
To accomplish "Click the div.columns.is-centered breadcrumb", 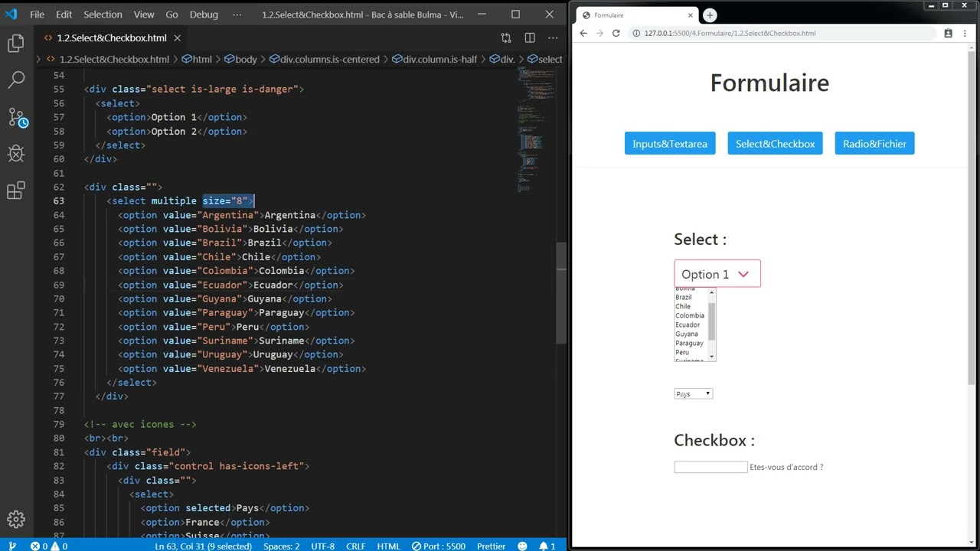I will pyautogui.click(x=324, y=59).
